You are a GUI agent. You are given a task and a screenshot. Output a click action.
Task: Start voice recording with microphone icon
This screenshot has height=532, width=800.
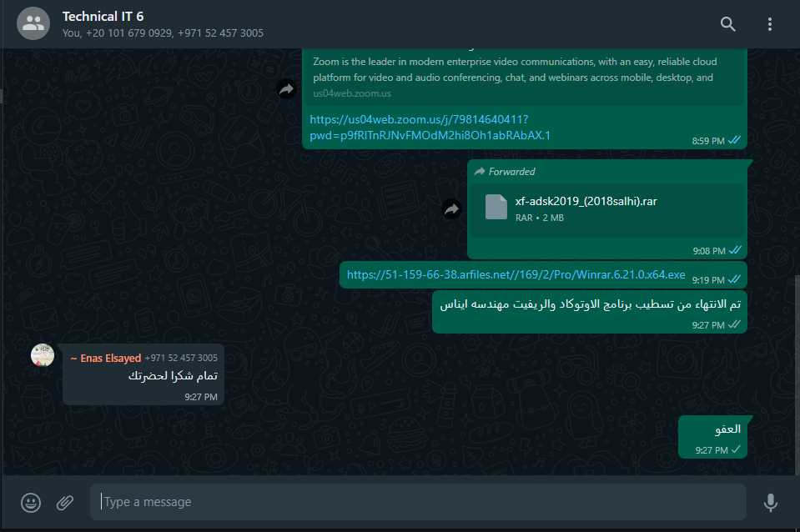click(x=771, y=503)
